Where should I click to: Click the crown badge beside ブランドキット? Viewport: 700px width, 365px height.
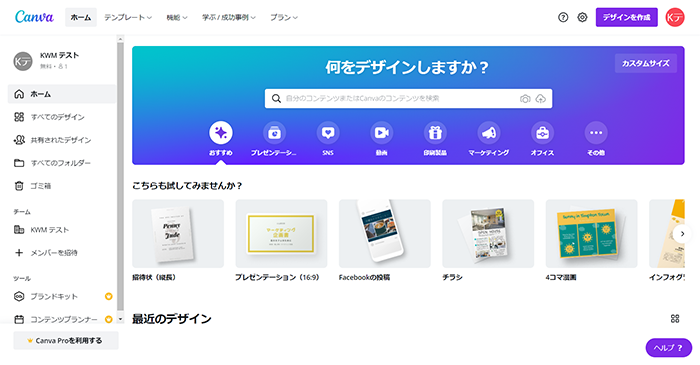pyautogui.click(x=108, y=296)
